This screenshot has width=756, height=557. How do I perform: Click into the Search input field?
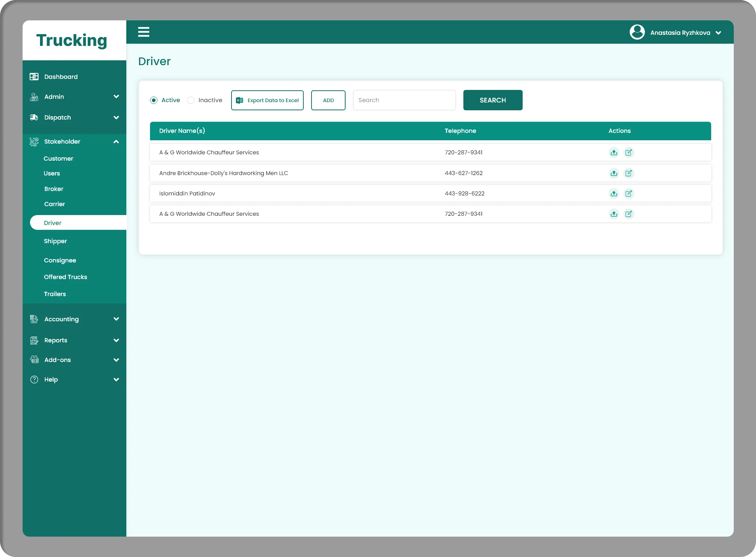click(x=404, y=100)
